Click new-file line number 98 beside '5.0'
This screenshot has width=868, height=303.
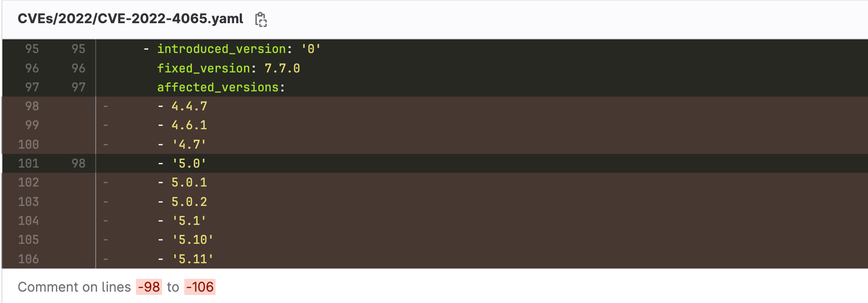[x=78, y=163]
